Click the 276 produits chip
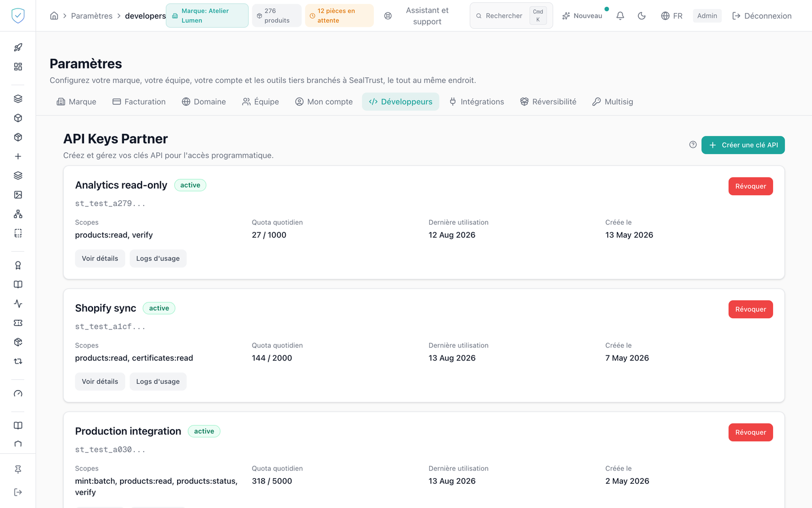This screenshot has height=508, width=812. pos(277,16)
